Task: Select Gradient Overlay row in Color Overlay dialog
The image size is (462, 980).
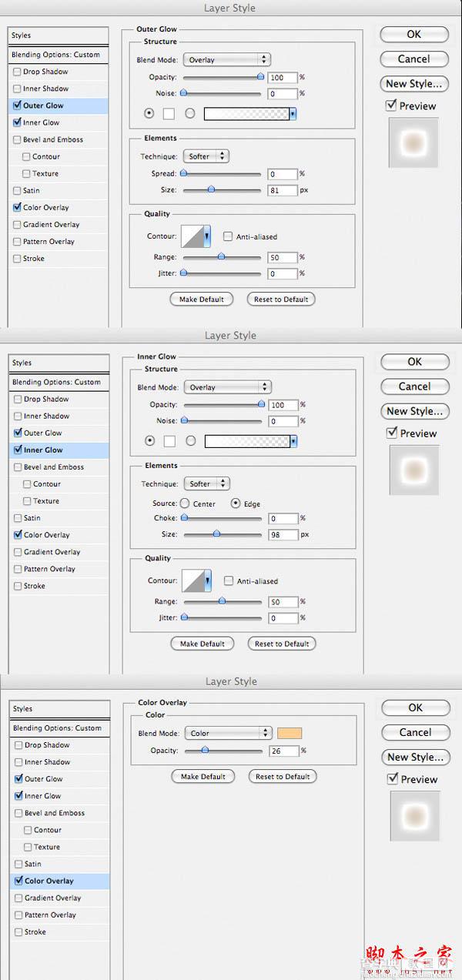Action: pyautogui.click(x=60, y=898)
